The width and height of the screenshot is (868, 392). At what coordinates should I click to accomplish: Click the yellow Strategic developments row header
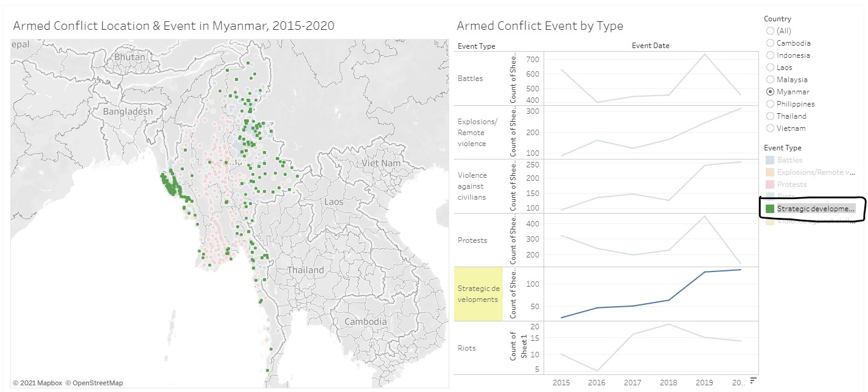coord(478,293)
